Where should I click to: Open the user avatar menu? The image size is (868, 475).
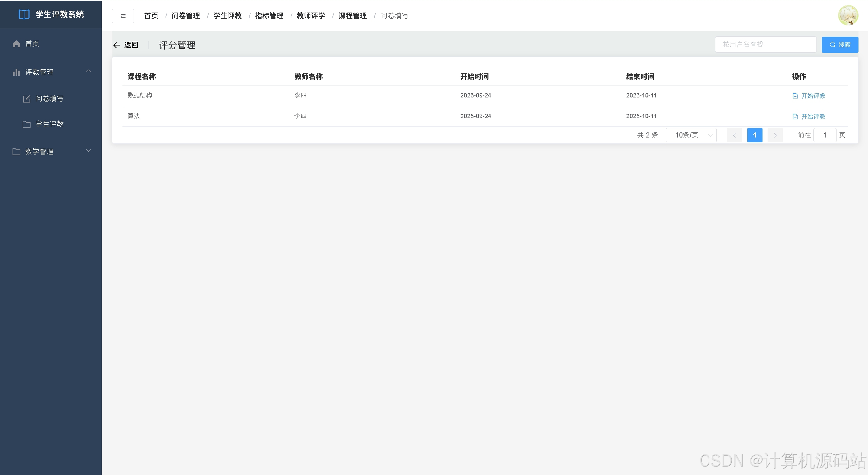point(848,15)
